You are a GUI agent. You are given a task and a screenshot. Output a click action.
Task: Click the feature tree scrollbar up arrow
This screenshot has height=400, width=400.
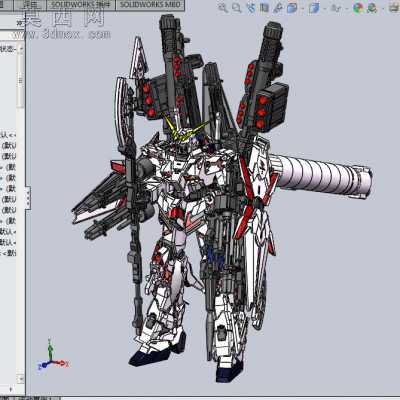pyautogui.click(x=20, y=49)
